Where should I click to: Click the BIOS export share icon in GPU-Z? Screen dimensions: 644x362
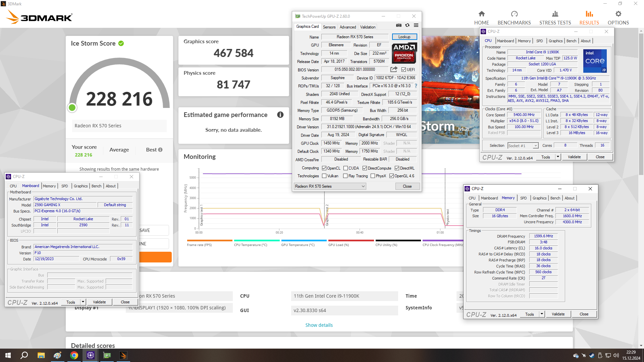394,69
